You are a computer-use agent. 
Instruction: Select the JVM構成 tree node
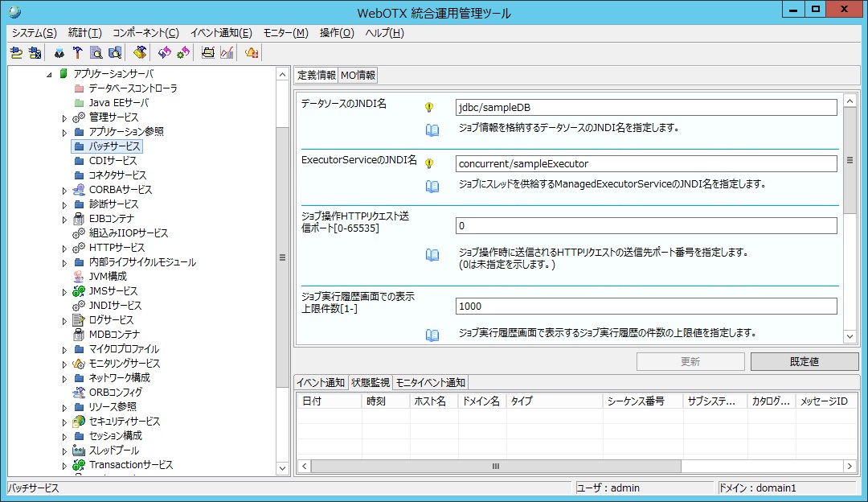click(x=108, y=277)
